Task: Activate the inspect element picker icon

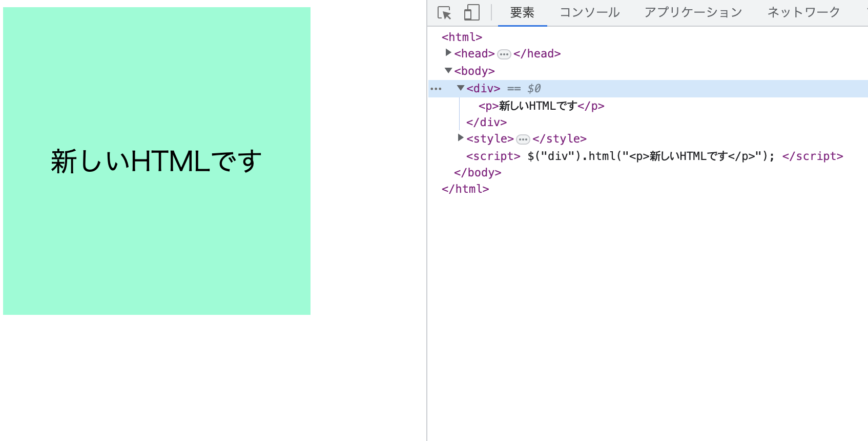Action: tap(444, 12)
